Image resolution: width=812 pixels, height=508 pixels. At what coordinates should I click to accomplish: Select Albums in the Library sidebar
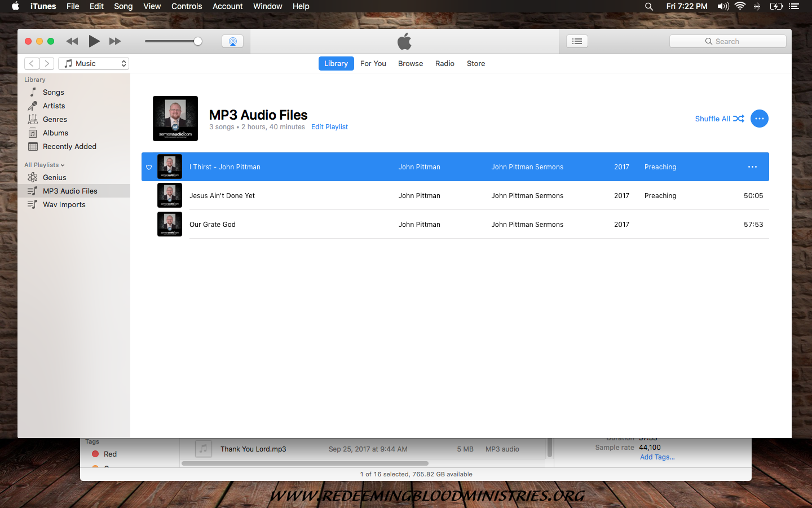pos(74,133)
